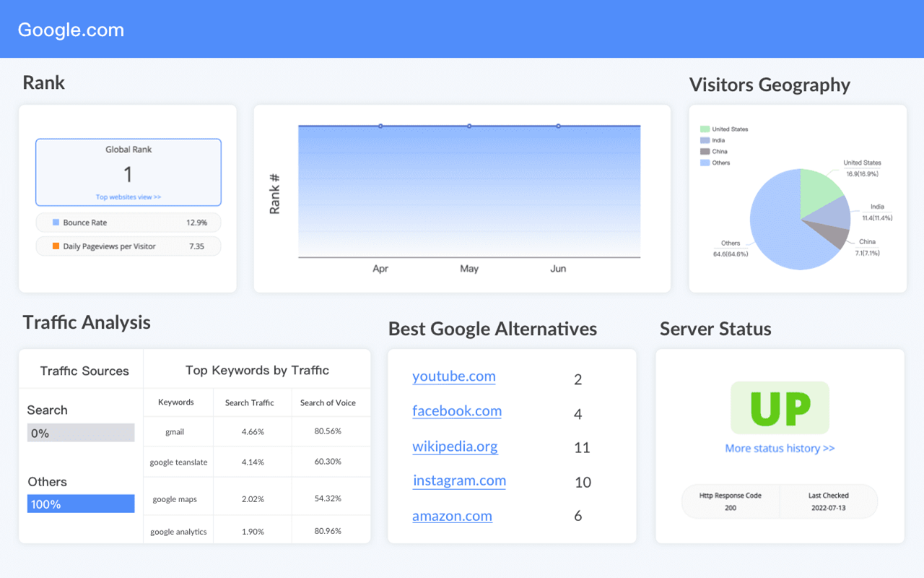This screenshot has width=924, height=578.
Task: Click the data point above Apr
Action: [x=380, y=125]
